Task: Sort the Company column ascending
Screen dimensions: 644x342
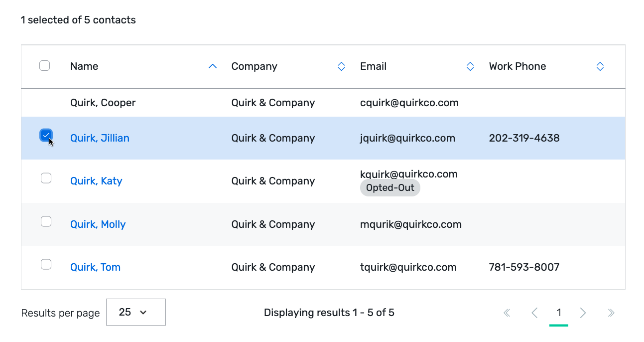Action: pos(341,66)
